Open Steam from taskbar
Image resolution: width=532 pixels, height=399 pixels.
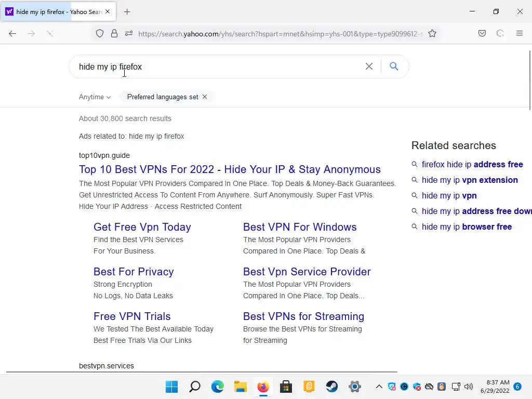pos(332,387)
